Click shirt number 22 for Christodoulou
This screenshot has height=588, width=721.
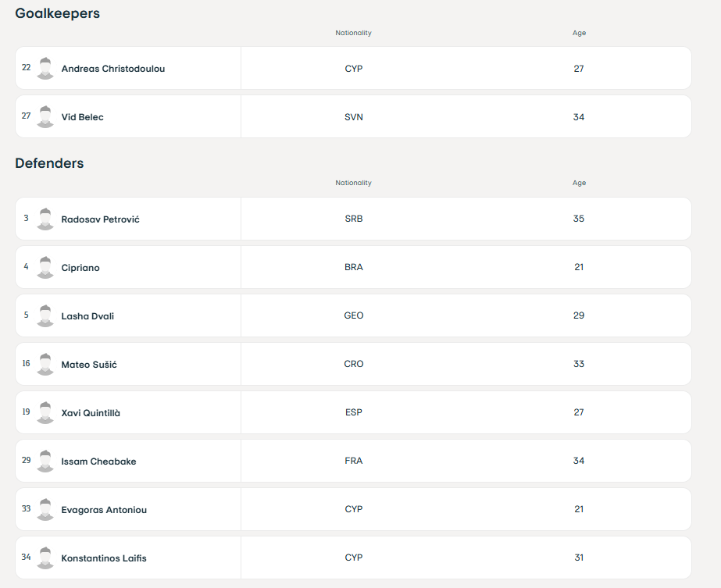pos(26,68)
